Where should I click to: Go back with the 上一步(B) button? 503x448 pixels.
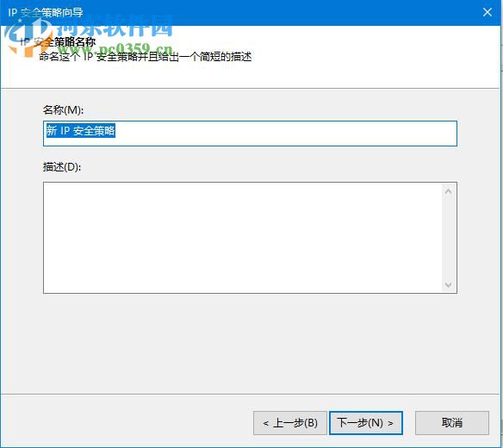click(x=290, y=423)
